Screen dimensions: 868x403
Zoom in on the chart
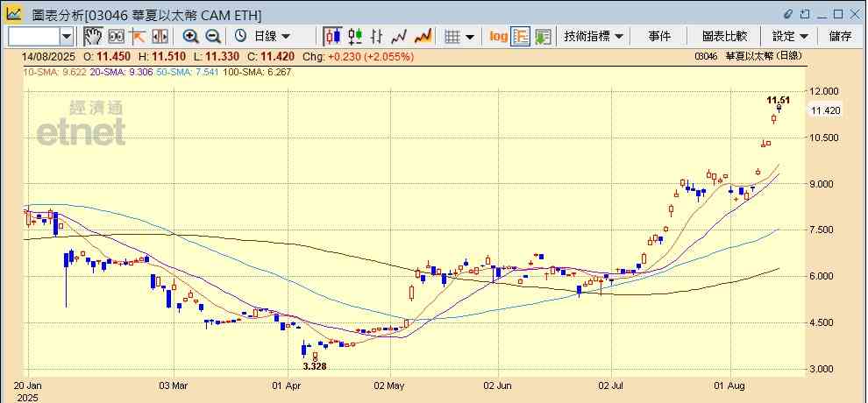[190, 37]
